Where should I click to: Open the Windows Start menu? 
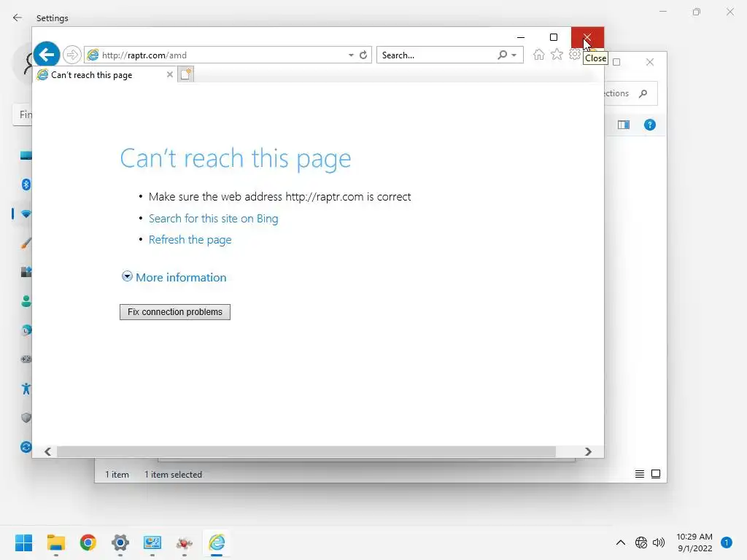pyautogui.click(x=24, y=542)
